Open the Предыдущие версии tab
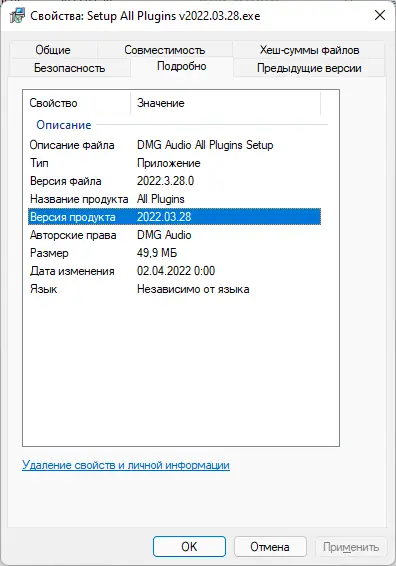The width and height of the screenshot is (396, 566). 309,68
